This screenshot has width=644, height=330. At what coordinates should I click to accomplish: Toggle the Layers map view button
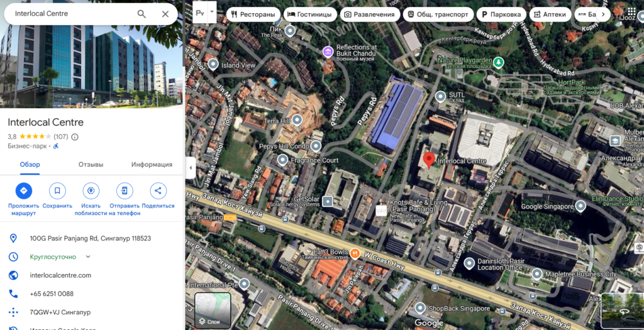(213, 311)
